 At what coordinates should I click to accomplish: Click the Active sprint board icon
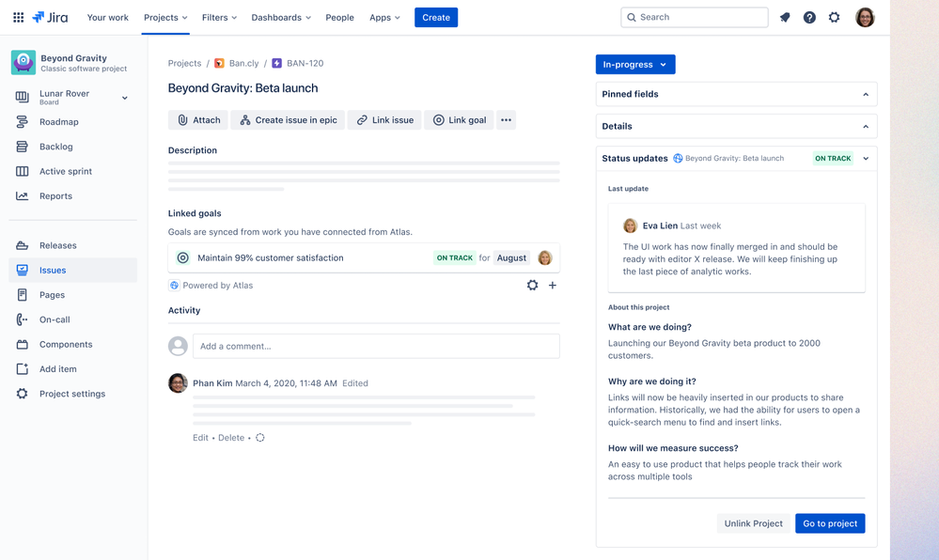[x=23, y=171]
